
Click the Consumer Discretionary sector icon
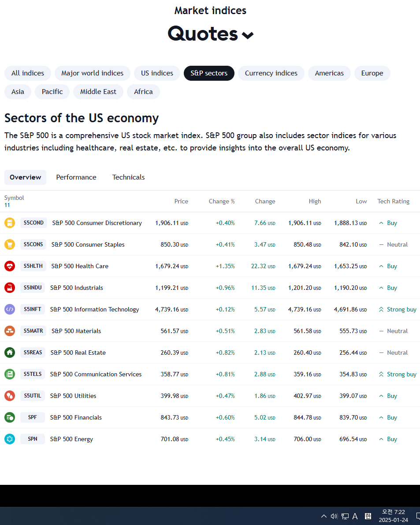[x=9, y=223]
